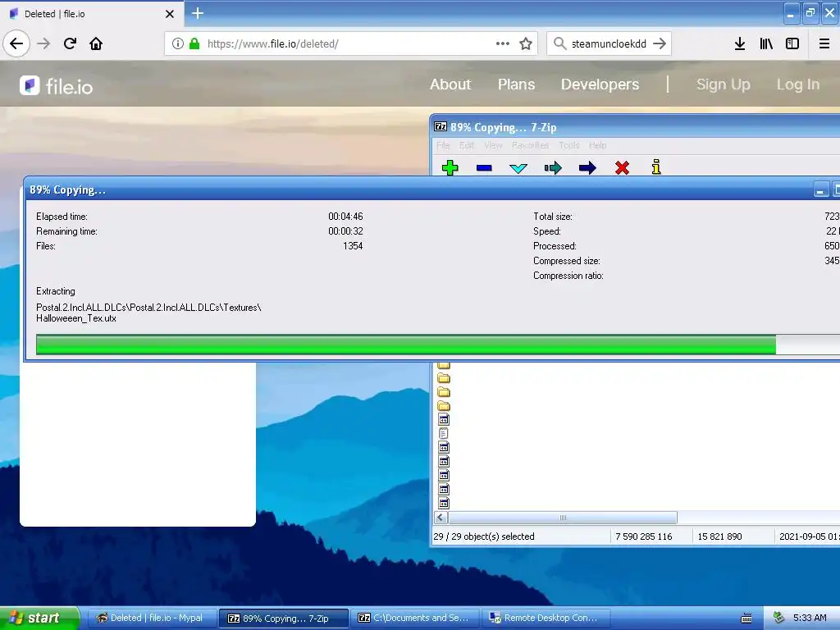840x630 pixels.
Task: Click the Elapsed time value 00:04:46
Action: [345, 217]
